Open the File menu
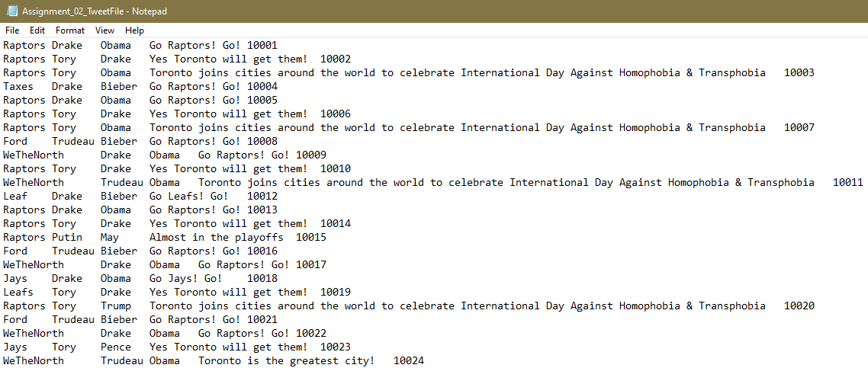The width and height of the screenshot is (868, 368). (x=12, y=30)
